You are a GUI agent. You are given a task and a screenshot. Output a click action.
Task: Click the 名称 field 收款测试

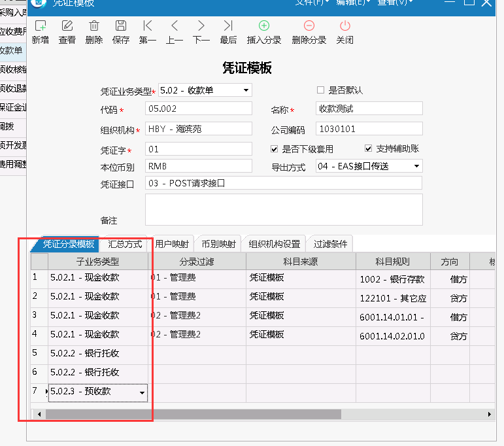coord(369,109)
